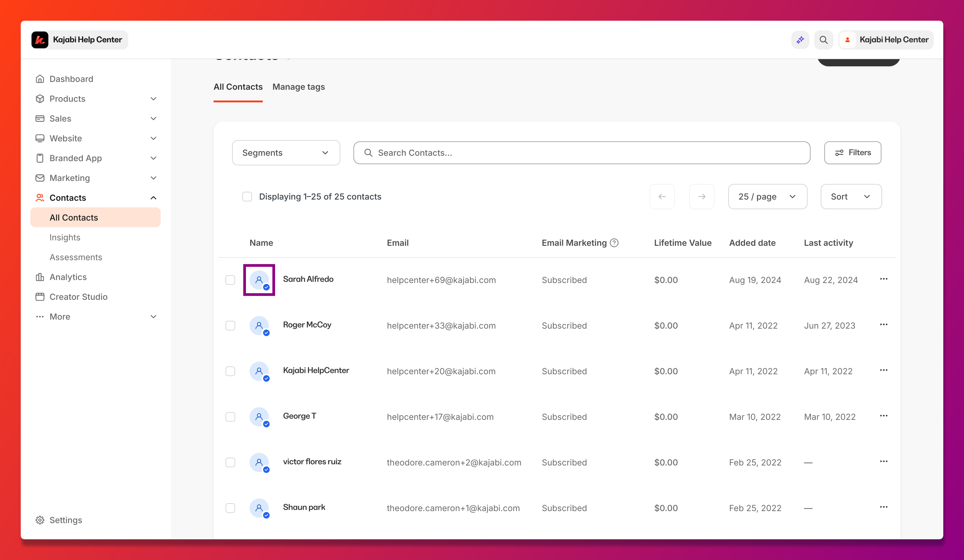
Task: Open the Filters button
Action: [852, 153]
